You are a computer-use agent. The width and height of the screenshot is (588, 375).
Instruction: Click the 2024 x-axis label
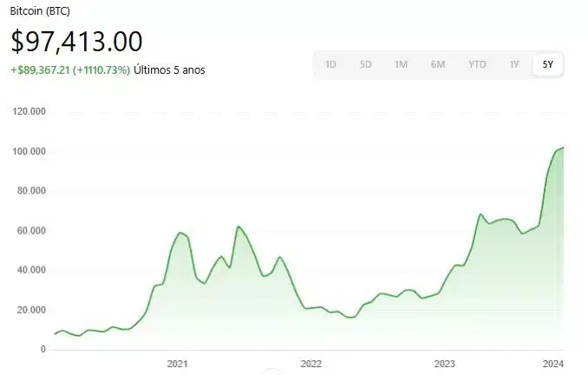553,364
